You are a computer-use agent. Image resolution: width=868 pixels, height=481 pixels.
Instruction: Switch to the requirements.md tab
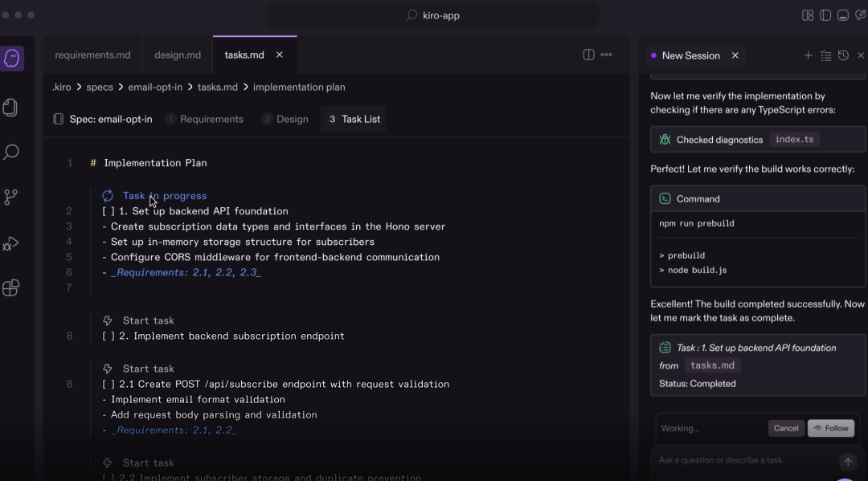[92, 55]
